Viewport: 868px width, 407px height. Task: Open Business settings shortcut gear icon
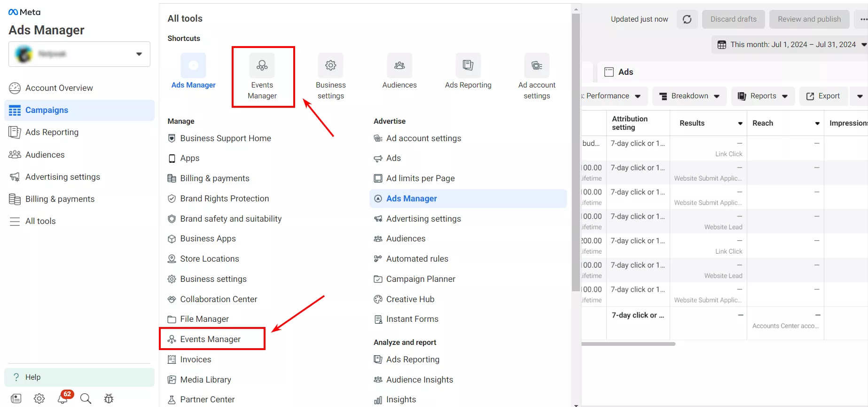click(331, 65)
